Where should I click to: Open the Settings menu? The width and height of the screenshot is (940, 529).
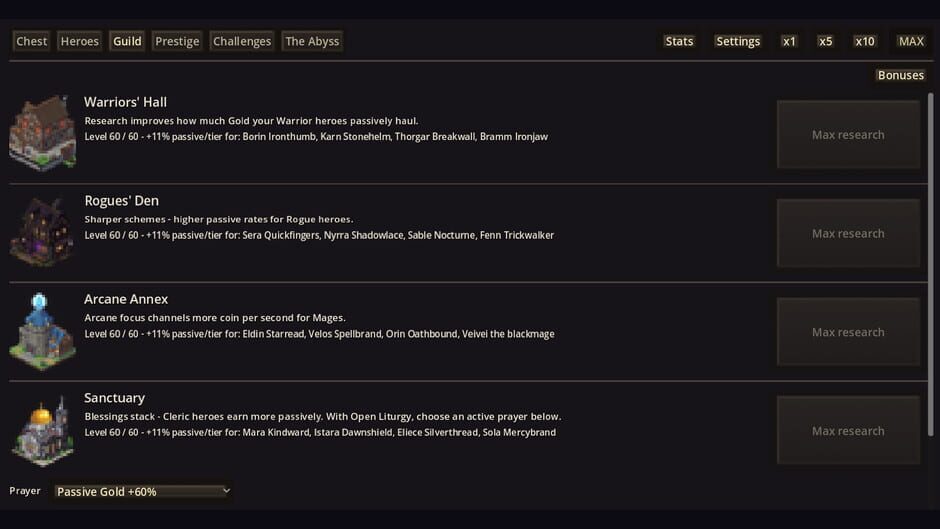click(738, 41)
